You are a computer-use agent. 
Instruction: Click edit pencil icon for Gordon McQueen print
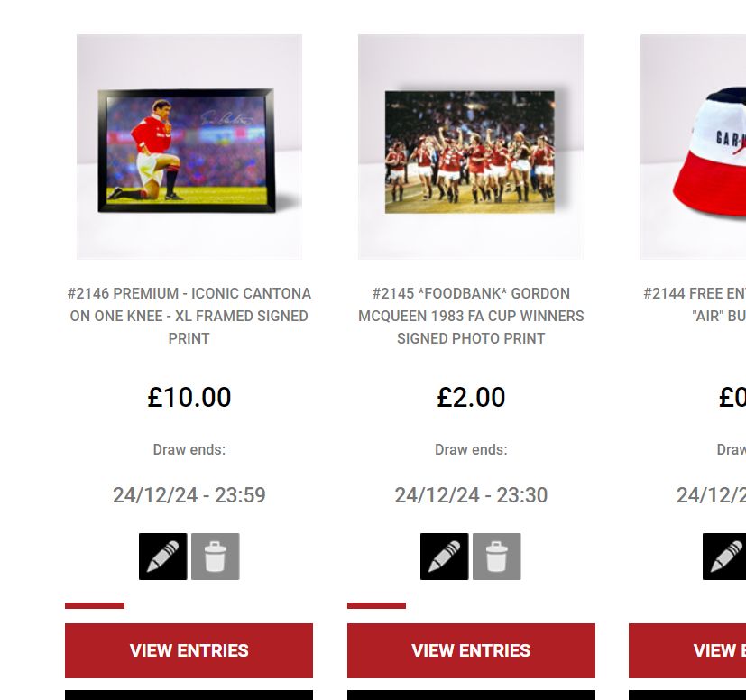click(445, 557)
